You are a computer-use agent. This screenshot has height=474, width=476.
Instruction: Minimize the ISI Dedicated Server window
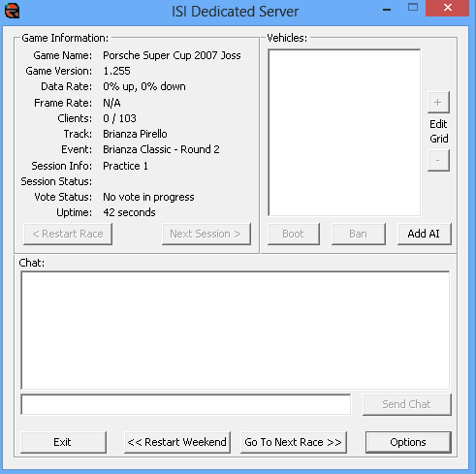click(x=387, y=9)
